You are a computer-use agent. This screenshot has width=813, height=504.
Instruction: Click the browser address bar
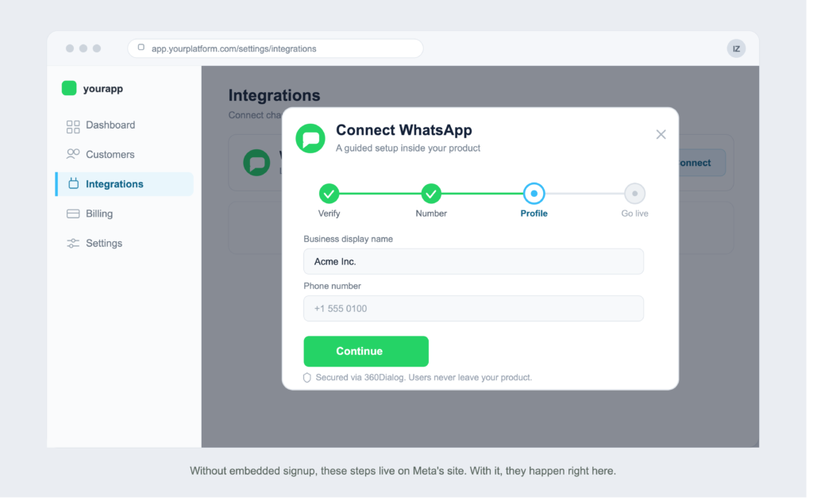point(277,48)
